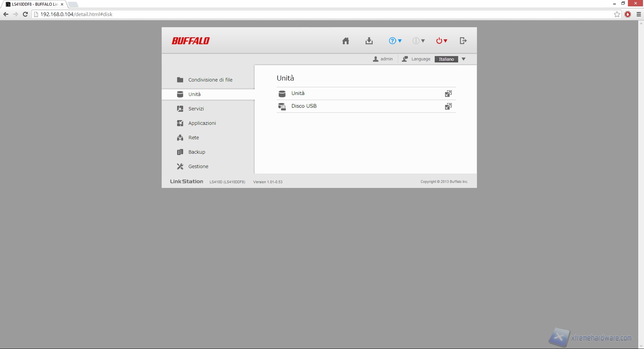This screenshot has width=644, height=349.
Task: Click the Disco USB row
Action: click(304, 106)
